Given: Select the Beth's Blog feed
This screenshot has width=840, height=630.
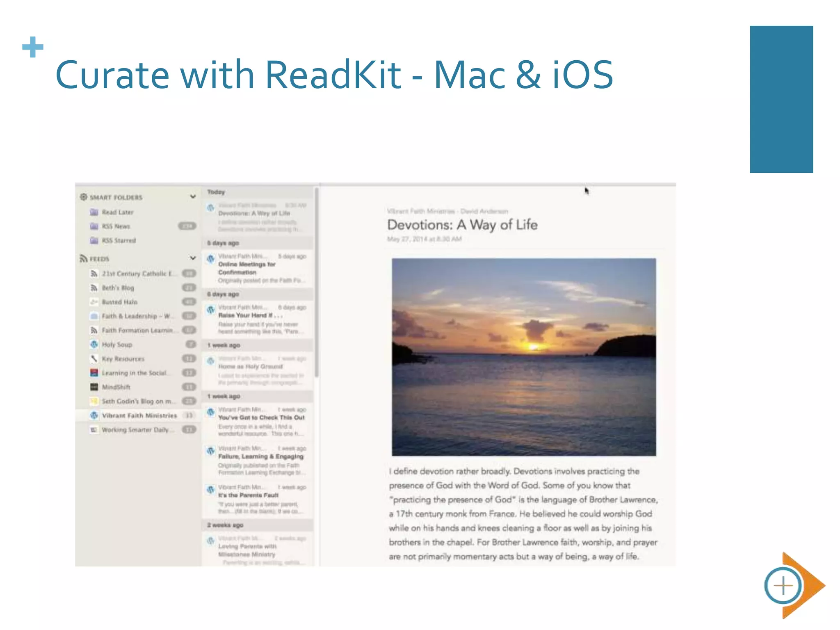Looking at the screenshot, I should pyautogui.click(x=137, y=288).
